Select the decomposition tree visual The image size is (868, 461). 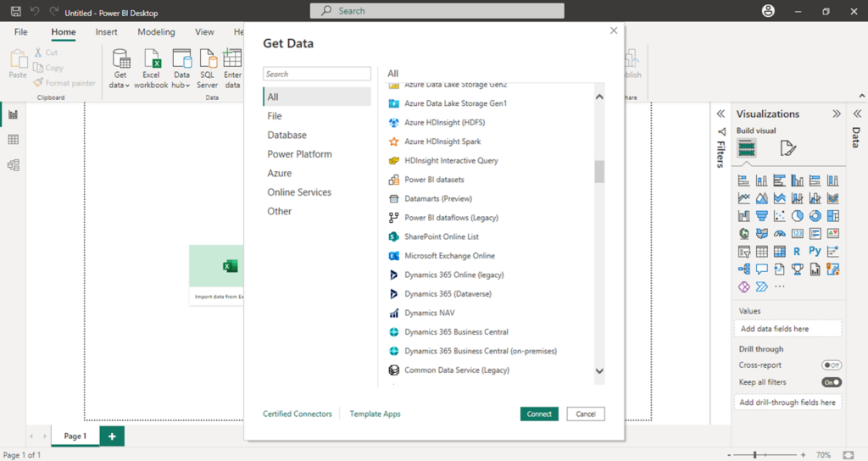point(744,269)
